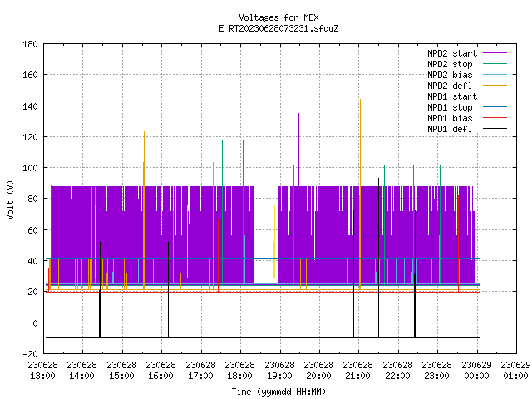Click the y-axis tick label 40
This screenshot has height=399, width=532.
pyautogui.click(x=33, y=261)
